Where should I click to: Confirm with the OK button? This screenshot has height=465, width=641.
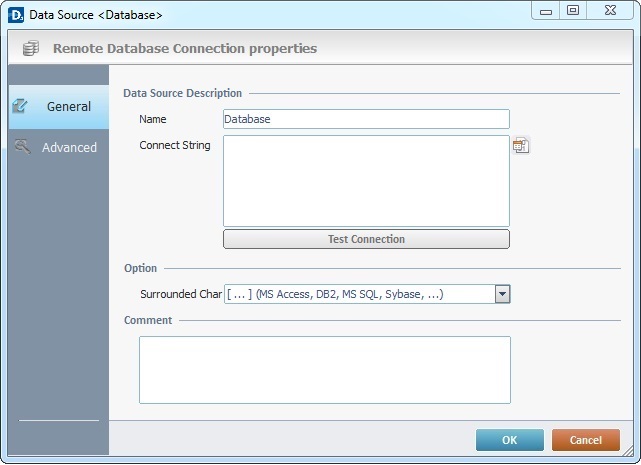tap(510, 440)
